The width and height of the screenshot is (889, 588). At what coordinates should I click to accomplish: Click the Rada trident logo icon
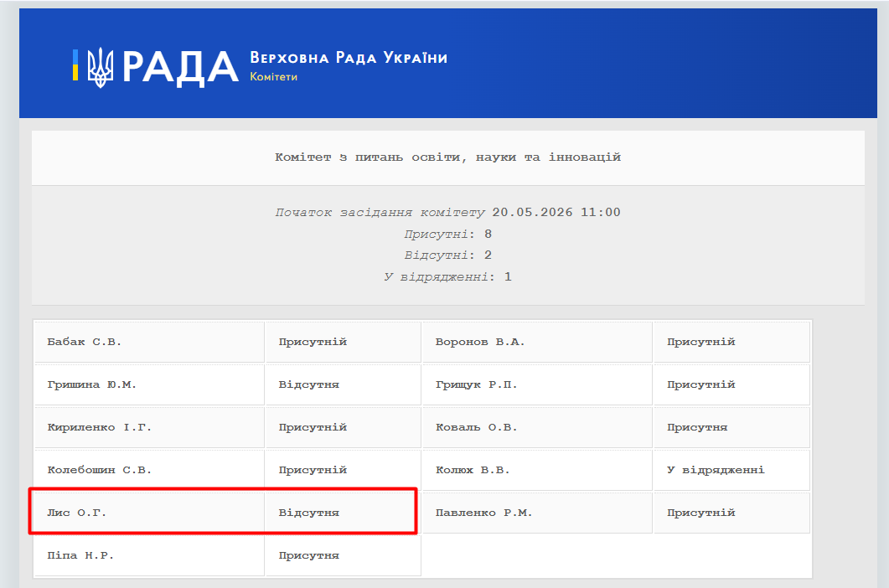(x=101, y=68)
